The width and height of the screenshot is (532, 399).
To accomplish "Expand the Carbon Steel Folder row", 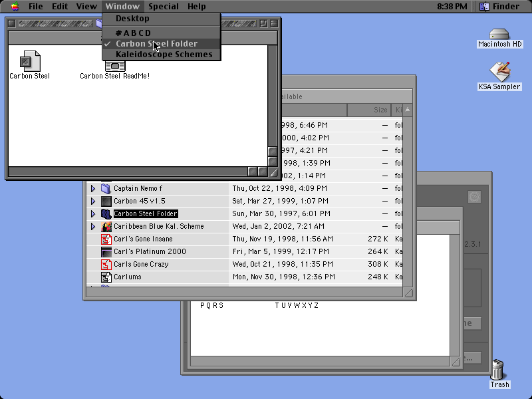I will (93, 213).
